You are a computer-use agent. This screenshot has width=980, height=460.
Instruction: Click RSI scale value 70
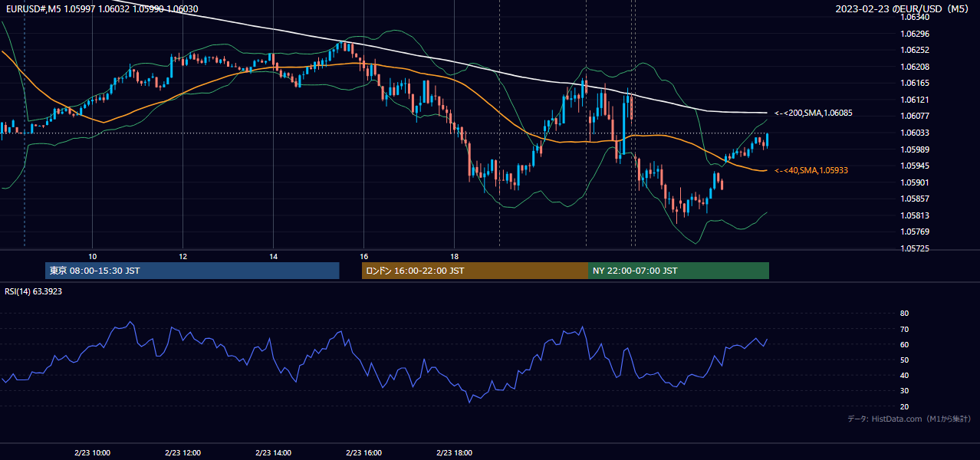click(x=904, y=329)
